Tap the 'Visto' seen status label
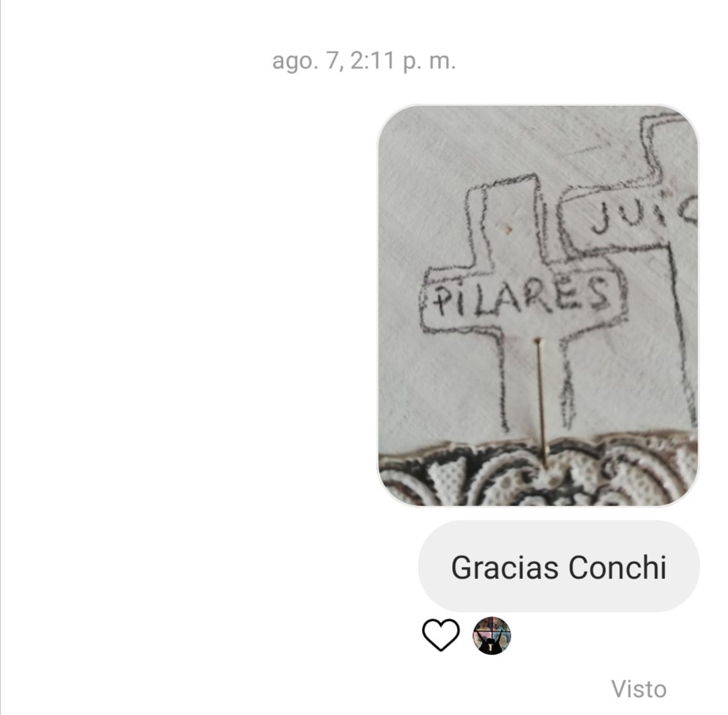Screen dimensions: 728x715 click(x=639, y=689)
